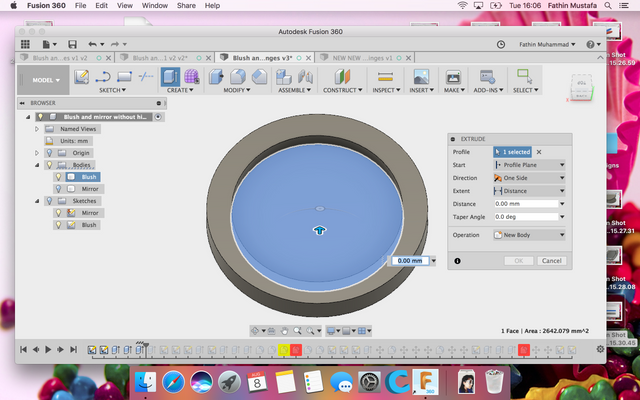Toggle visibility bulb of Blush sketch
The width and height of the screenshot is (640, 400).
coord(58,225)
